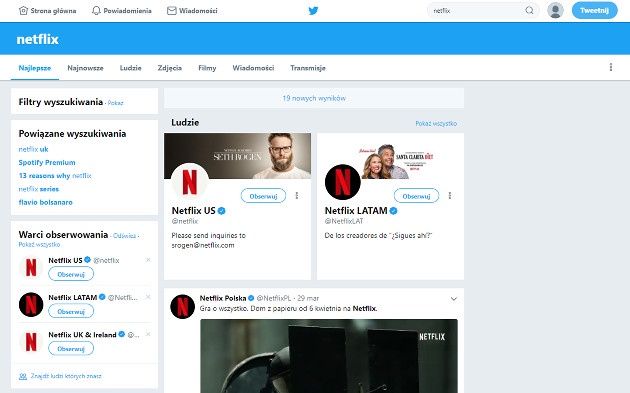Open related search Spotify Premium
Image resolution: width=630 pixels, height=393 pixels.
[x=47, y=162]
